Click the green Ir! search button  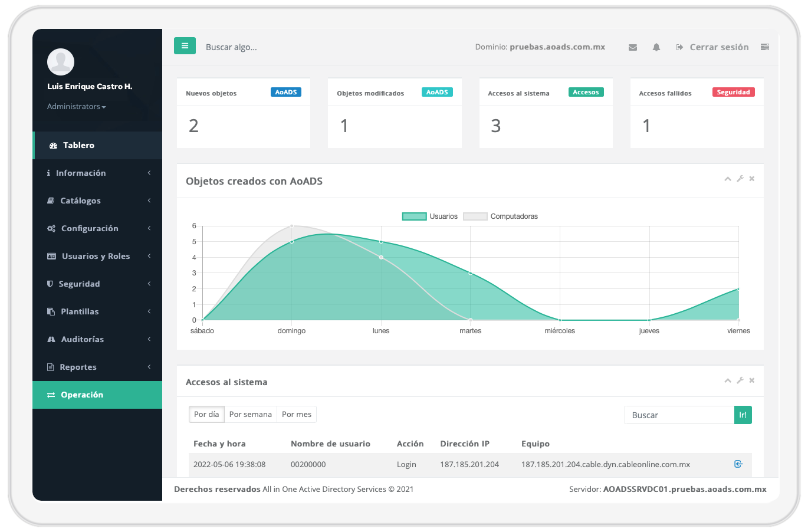point(743,415)
